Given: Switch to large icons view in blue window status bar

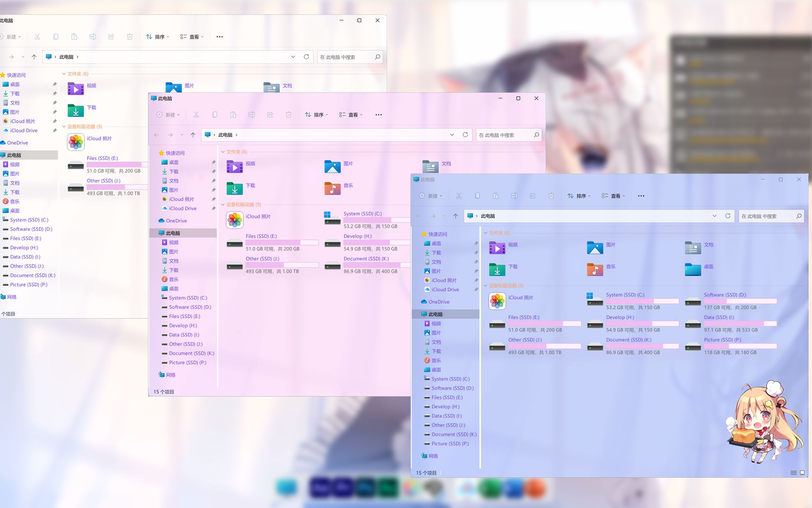Looking at the screenshot, I should coord(802,473).
